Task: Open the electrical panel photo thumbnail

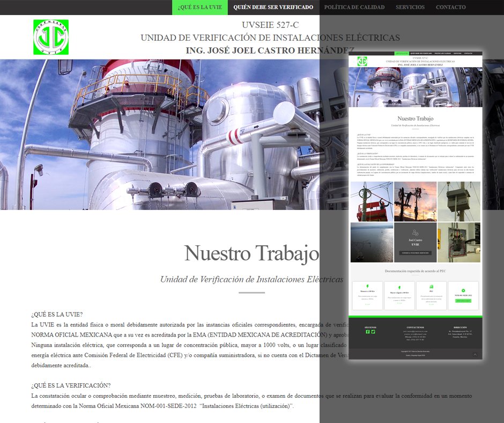Action: click(x=459, y=243)
